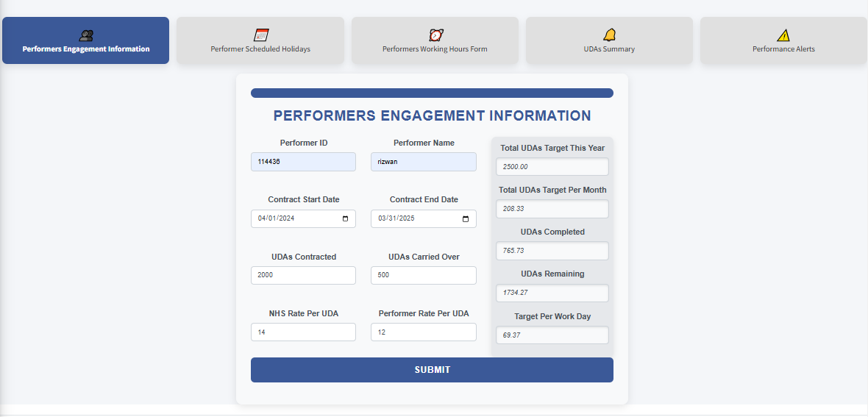Image resolution: width=868 pixels, height=417 pixels.
Task: Open the Performers Working Hours Form tab
Action: pyautogui.click(x=435, y=41)
